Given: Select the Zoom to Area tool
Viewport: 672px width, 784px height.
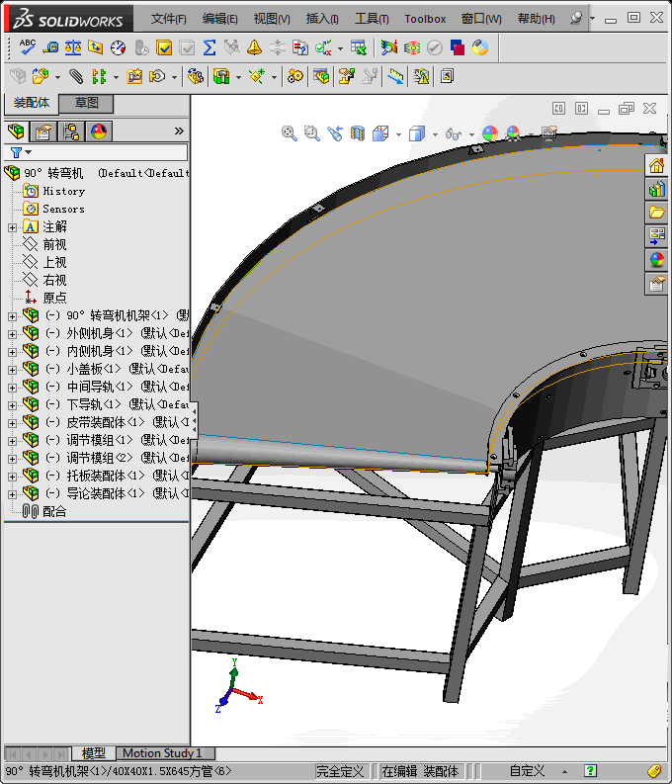Looking at the screenshot, I should (x=311, y=133).
